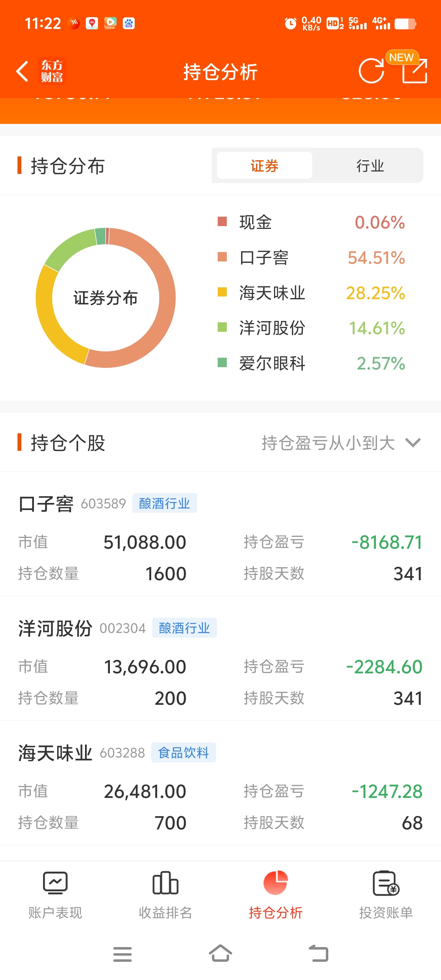Screen dimensions: 441x980
Task: Tap 洋河股份 loss value -2284.60
Action: click(384, 667)
